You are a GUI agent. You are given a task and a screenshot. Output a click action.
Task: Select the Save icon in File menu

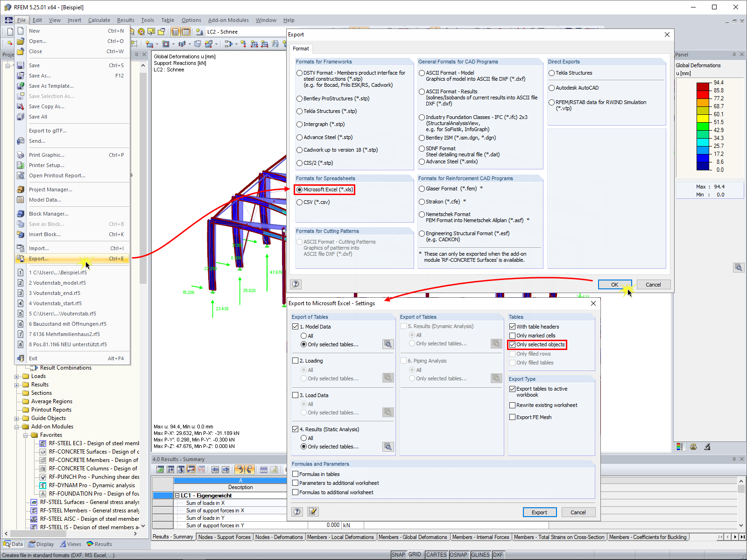pos(21,65)
